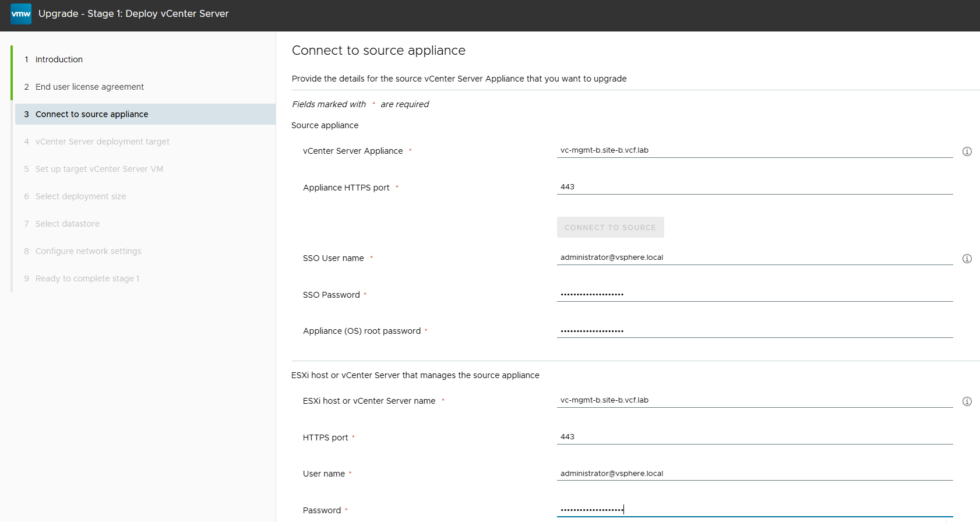Click Select deployment size step

80,196
